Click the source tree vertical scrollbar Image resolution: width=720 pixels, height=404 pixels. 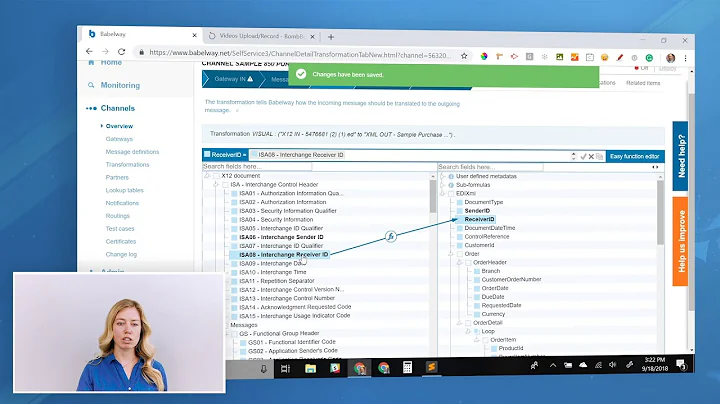433,196
